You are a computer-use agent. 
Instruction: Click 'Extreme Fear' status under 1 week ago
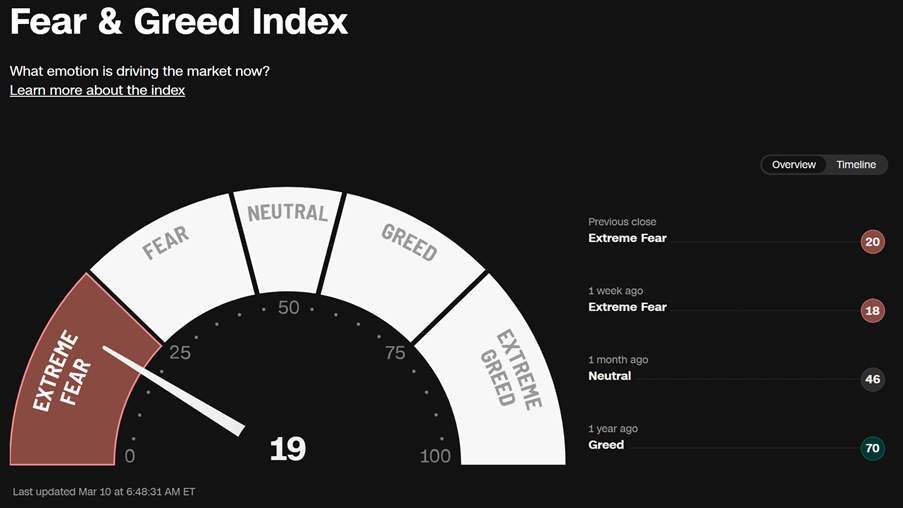tap(627, 308)
